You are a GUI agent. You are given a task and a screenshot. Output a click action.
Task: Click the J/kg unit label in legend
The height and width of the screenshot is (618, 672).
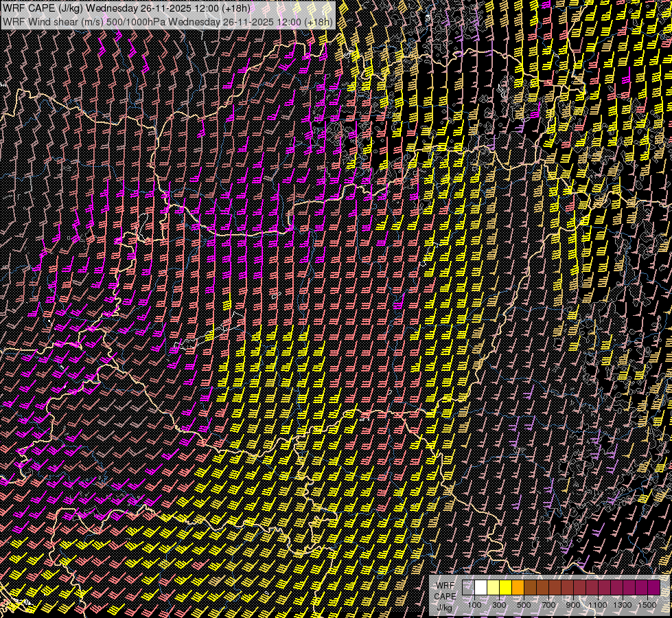point(444,608)
